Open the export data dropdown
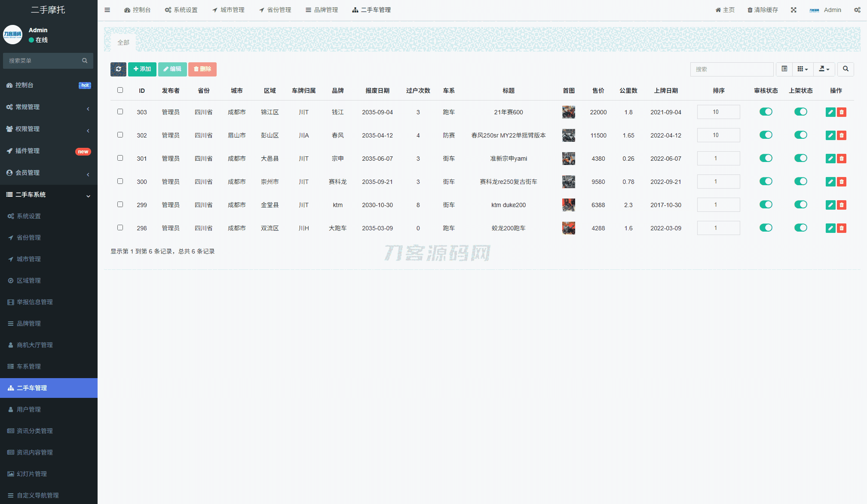 [824, 69]
